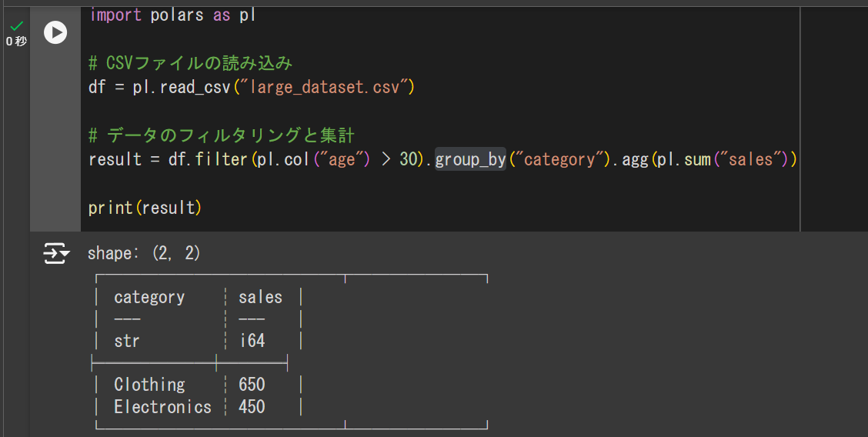Click the CSVファイルの読み込み comment
868x437 pixels.
pyautogui.click(x=191, y=63)
